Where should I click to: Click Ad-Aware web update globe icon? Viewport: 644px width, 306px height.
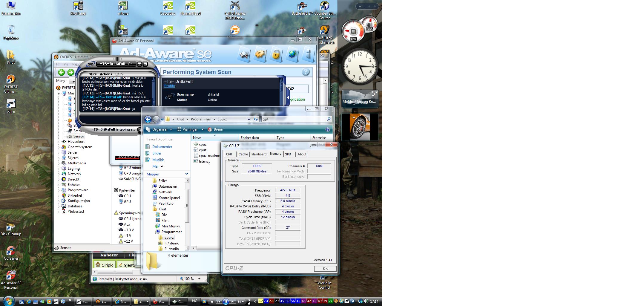point(292,55)
